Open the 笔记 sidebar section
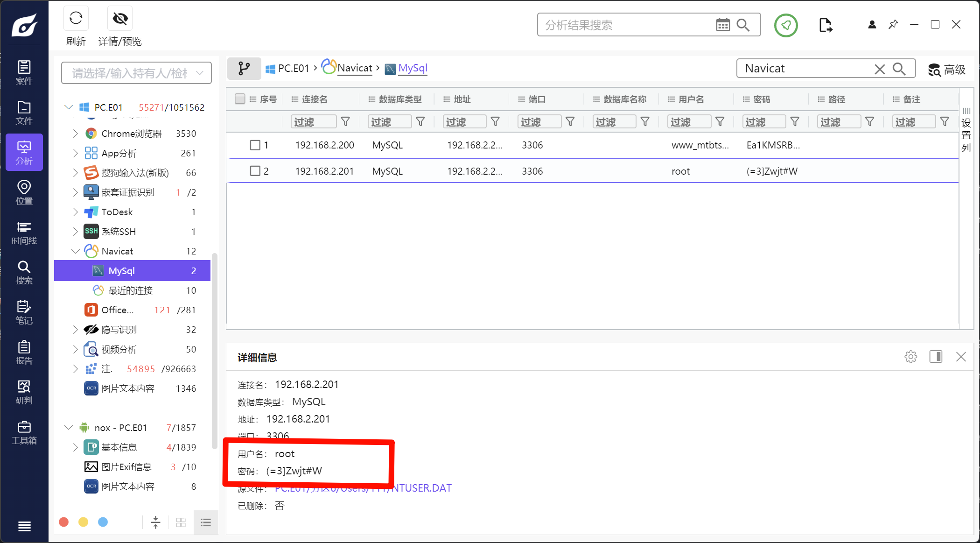The image size is (980, 543). (x=24, y=312)
